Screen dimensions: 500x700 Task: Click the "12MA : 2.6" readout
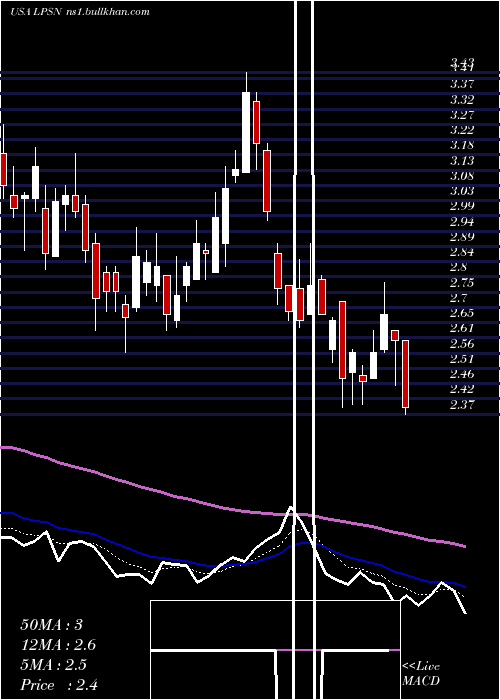(x=58, y=645)
